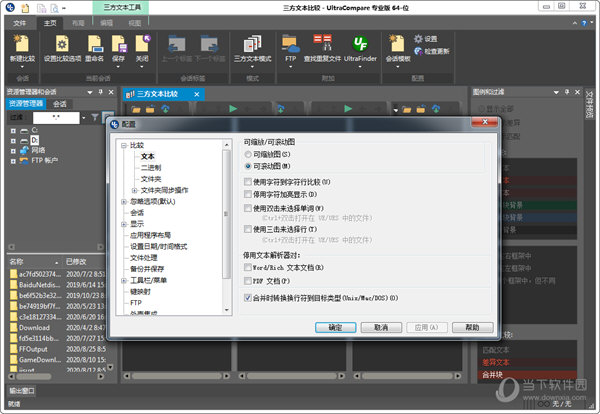Click 检查更新 check for updates

point(432,51)
